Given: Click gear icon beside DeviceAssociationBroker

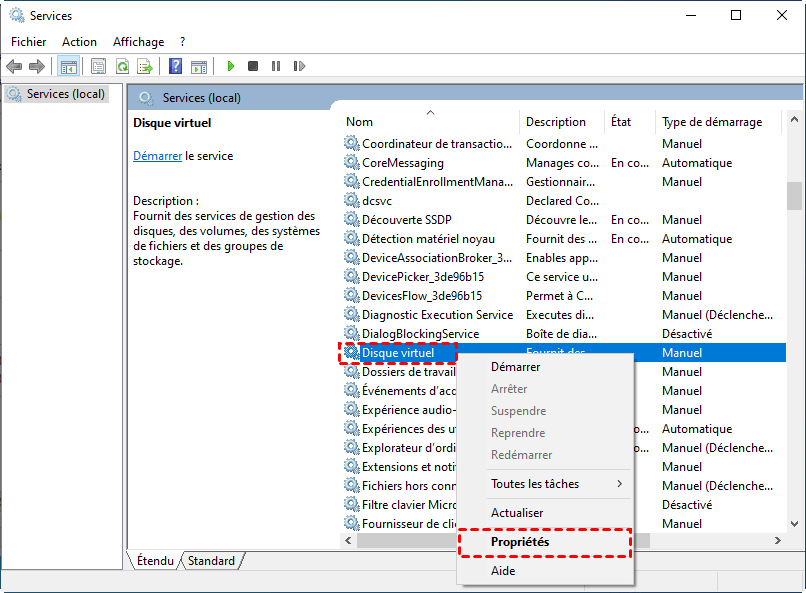Looking at the screenshot, I should (x=352, y=258).
